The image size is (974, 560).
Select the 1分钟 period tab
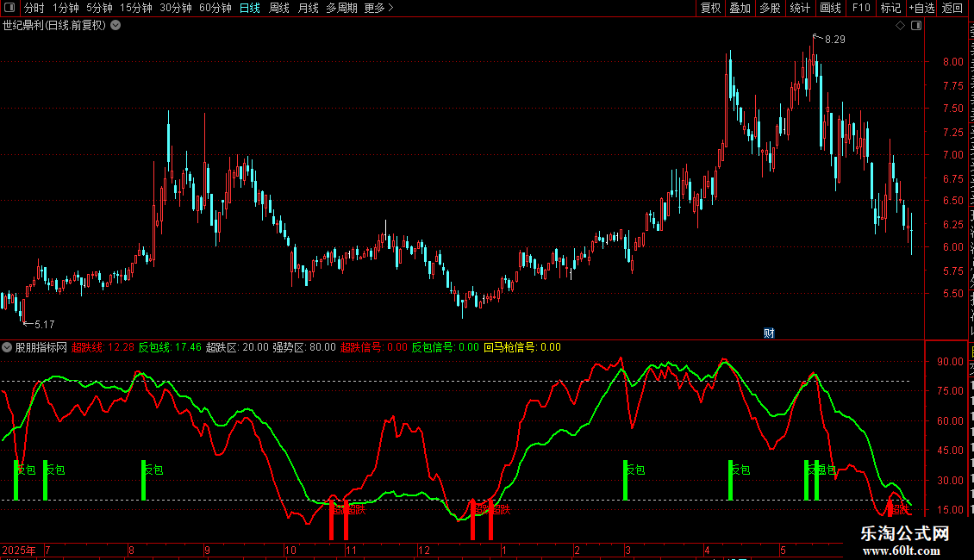[x=66, y=8]
